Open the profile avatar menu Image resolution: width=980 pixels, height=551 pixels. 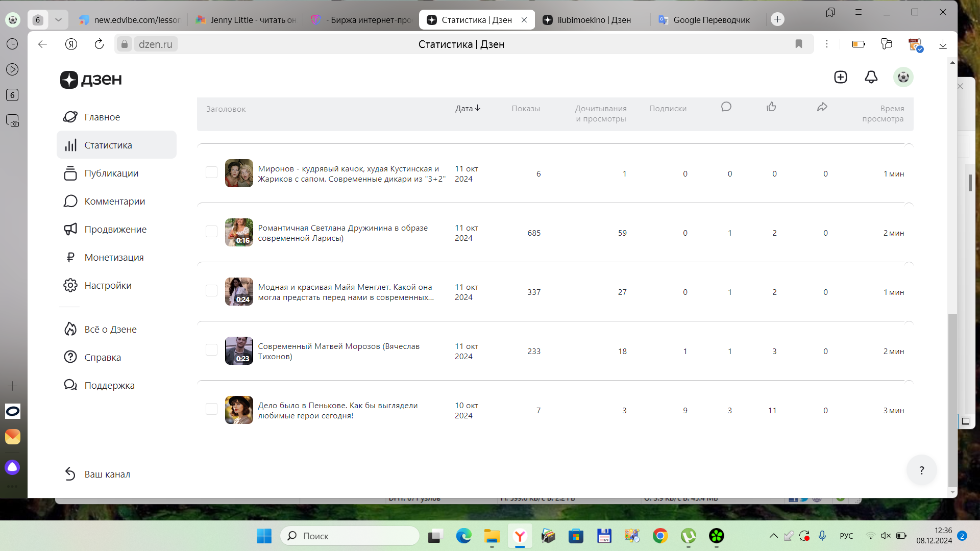[x=903, y=77]
